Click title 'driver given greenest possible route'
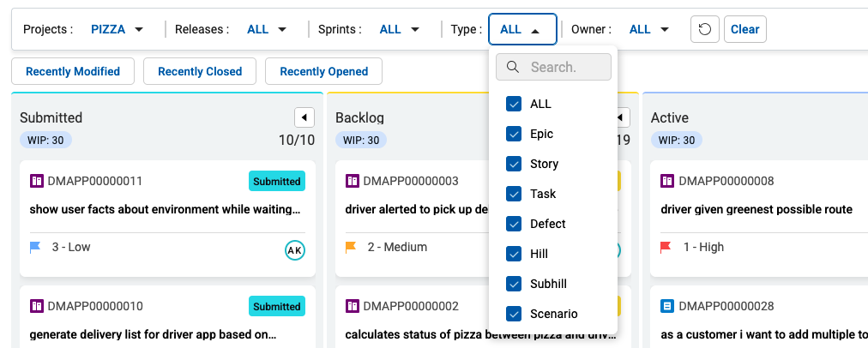The width and height of the screenshot is (868, 348). pyautogui.click(x=756, y=210)
